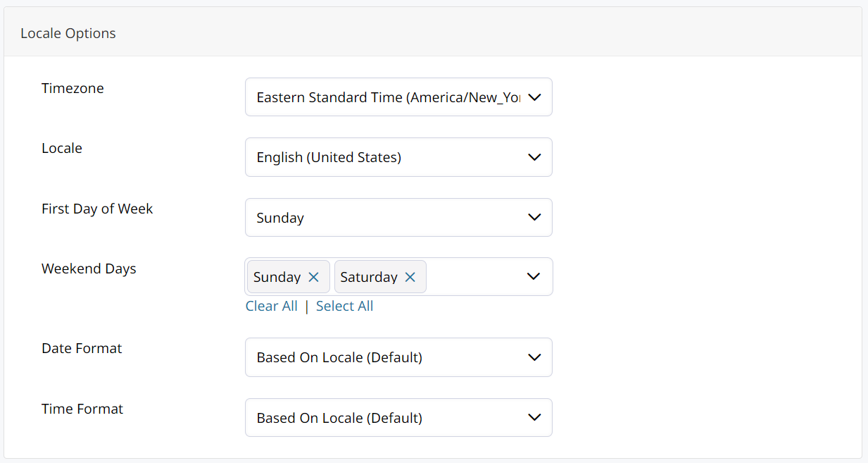The width and height of the screenshot is (868, 463).
Task: Click the Date Format label
Action: (82, 348)
